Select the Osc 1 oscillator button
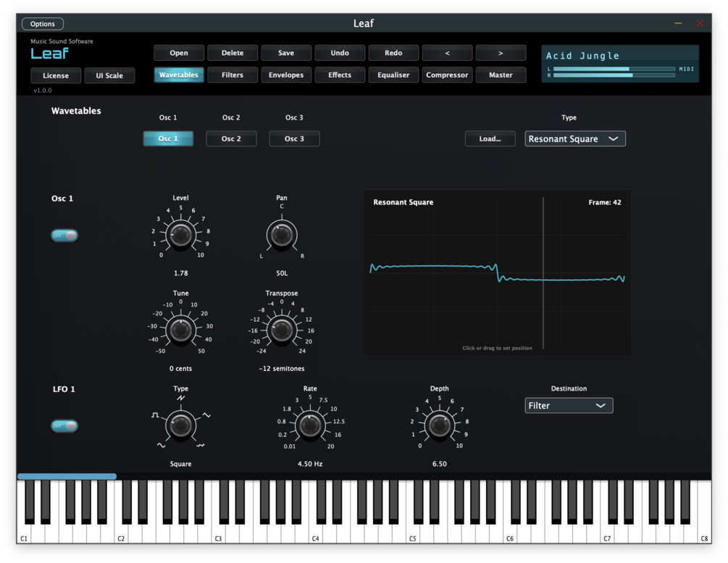The width and height of the screenshot is (728, 563). 168,138
